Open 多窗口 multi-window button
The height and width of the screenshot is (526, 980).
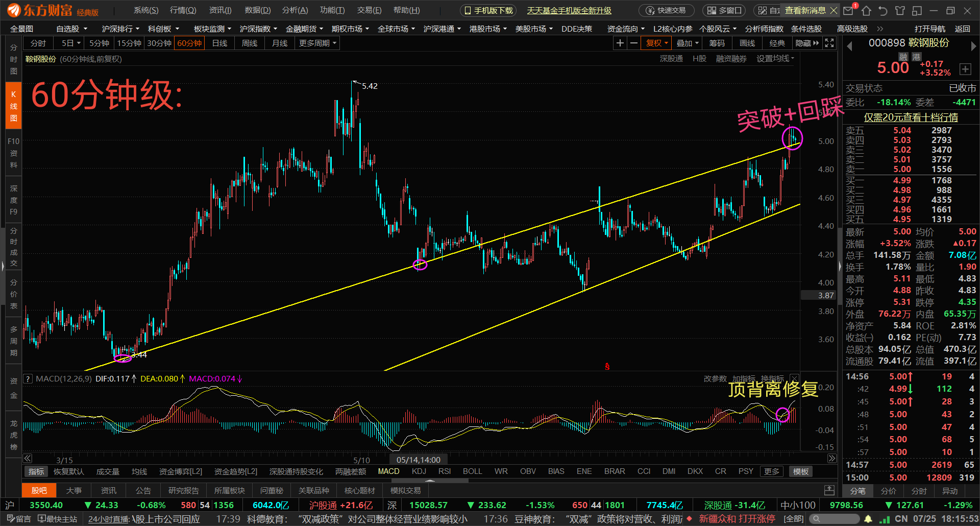point(725,10)
